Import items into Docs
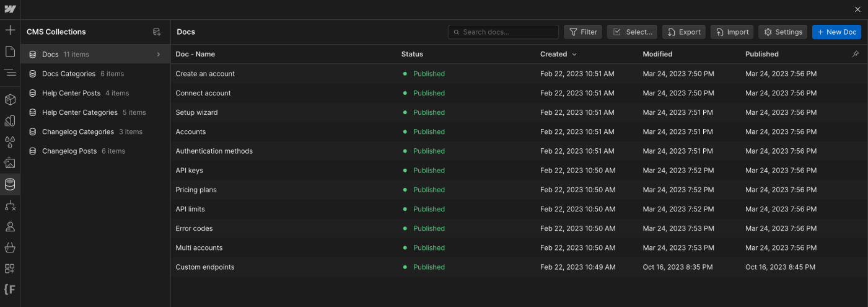Screen dimensions: 868x307 click(x=732, y=32)
